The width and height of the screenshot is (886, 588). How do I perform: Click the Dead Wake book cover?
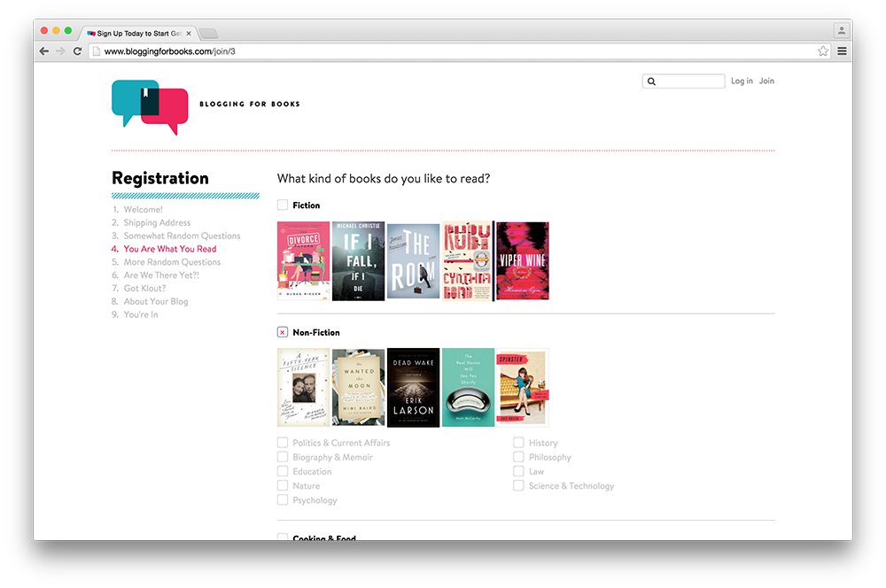coord(413,387)
